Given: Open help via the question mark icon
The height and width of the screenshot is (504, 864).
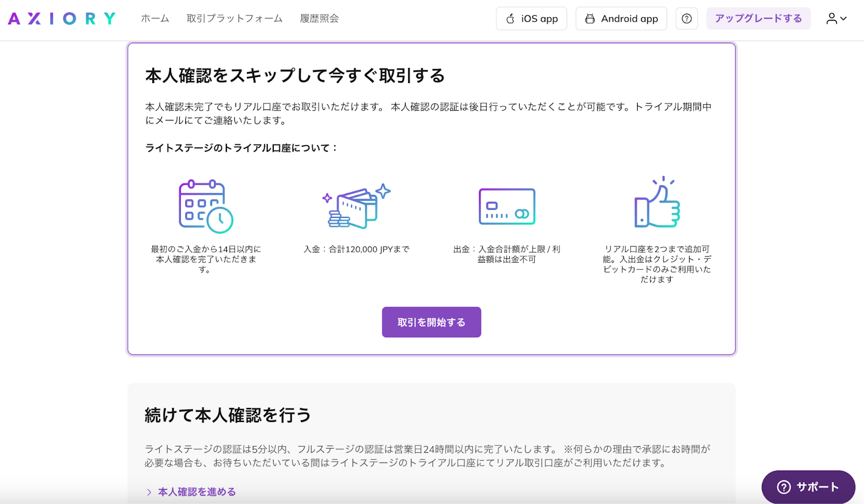Looking at the screenshot, I should pos(687,19).
